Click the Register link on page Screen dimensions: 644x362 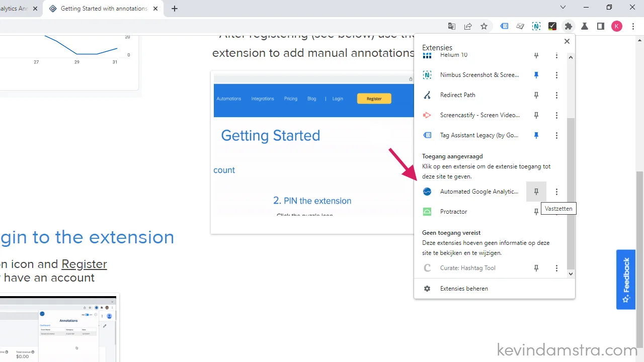(x=84, y=264)
